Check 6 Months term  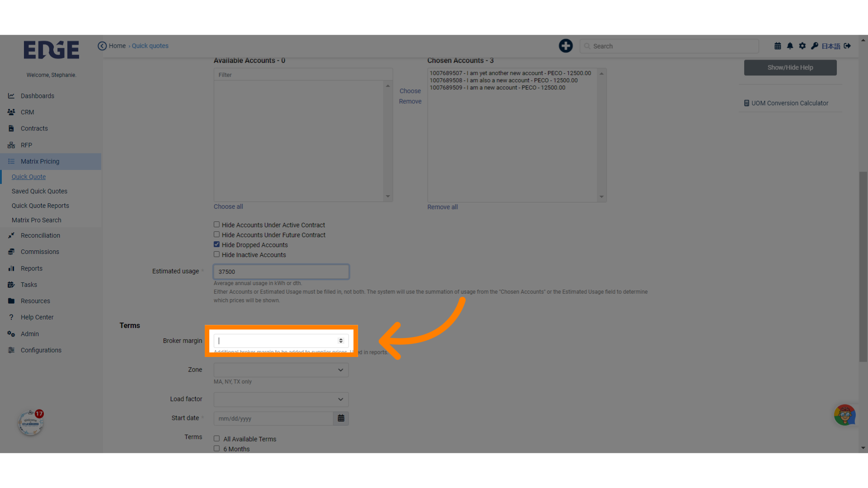click(x=217, y=449)
